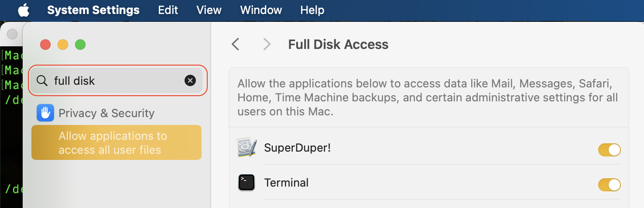Click the Terminal app icon
The width and height of the screenshot is (644, 208).
[247, 182]
